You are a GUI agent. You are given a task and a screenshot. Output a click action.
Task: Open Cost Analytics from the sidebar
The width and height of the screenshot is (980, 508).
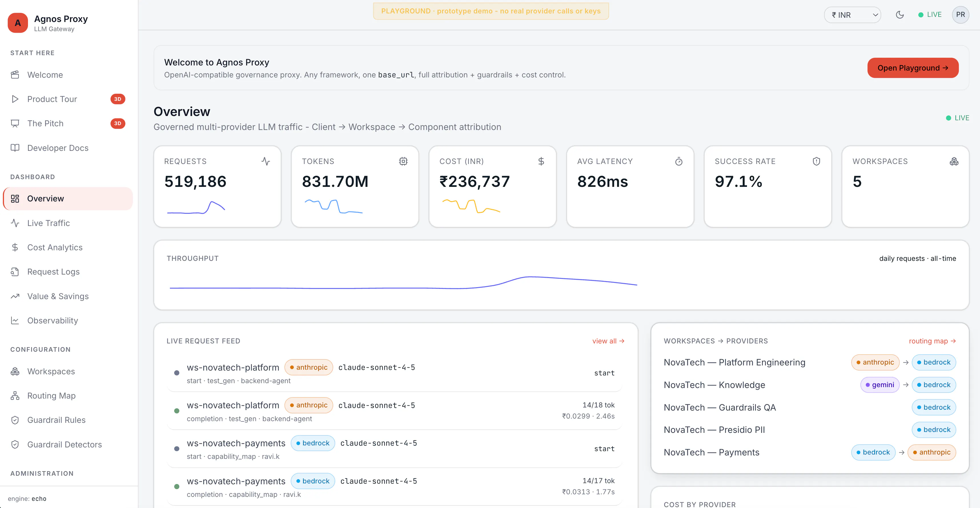68,247
